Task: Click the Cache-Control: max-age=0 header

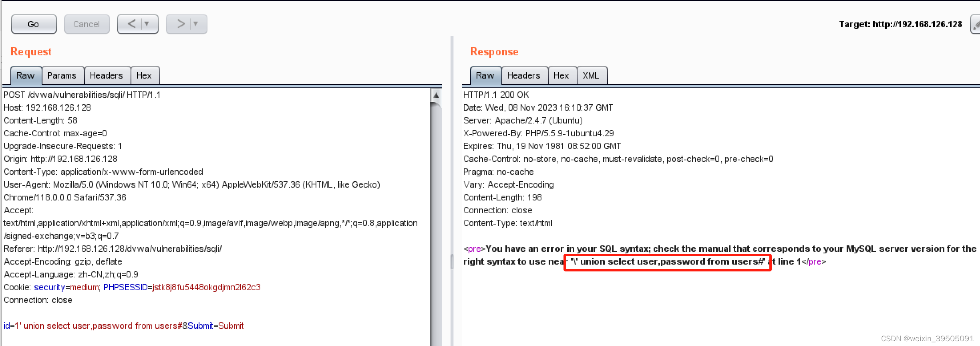Action: pos(55,133)
